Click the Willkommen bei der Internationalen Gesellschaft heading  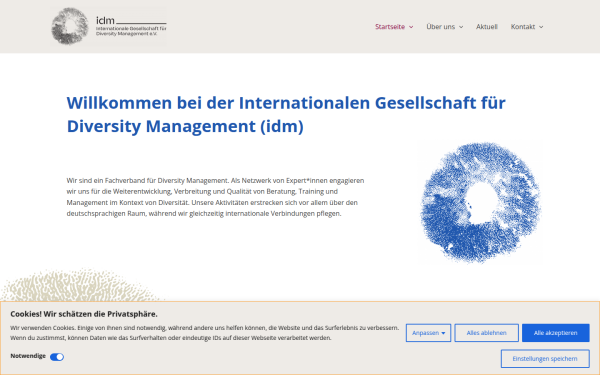pos(286,114)
